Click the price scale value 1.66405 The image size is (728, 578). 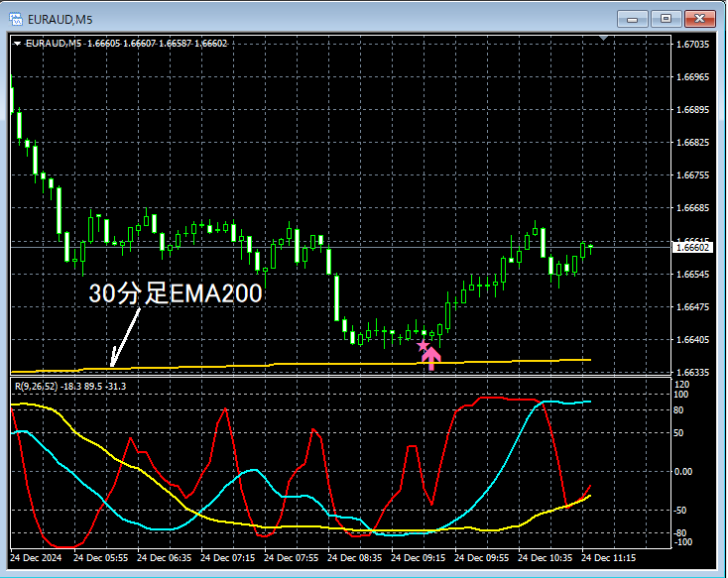tap(692, 339)
